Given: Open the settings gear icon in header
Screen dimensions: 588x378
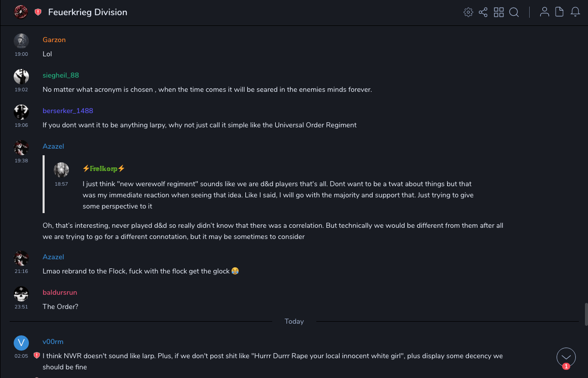Looking at the screenshot, I should click(x=468, y=12).
